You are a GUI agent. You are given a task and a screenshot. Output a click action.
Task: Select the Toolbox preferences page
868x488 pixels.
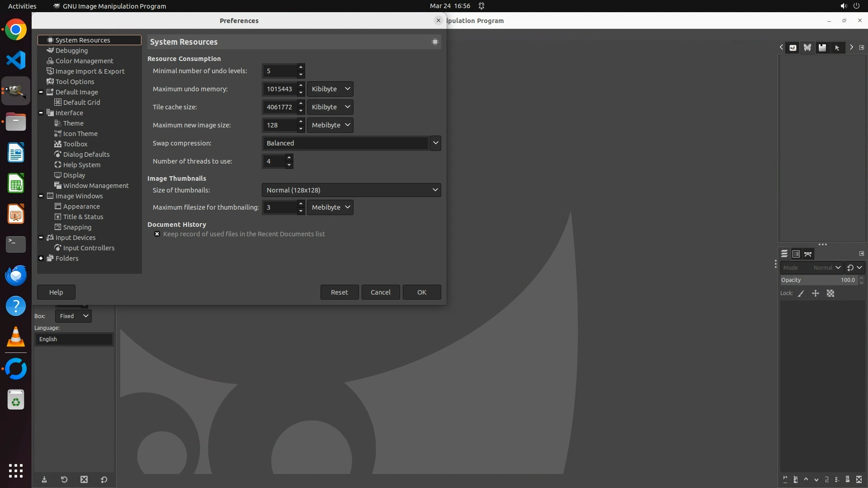75,144
